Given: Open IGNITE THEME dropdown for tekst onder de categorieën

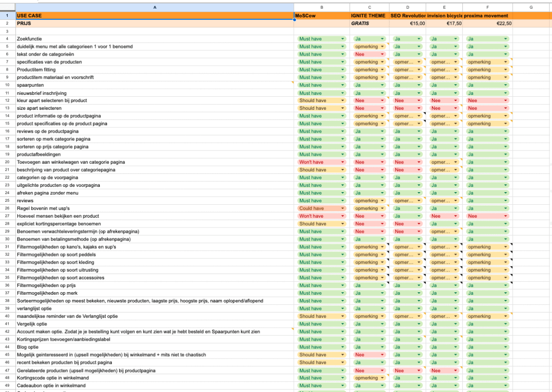Looking at the screenshot, I should coord(369,54).
